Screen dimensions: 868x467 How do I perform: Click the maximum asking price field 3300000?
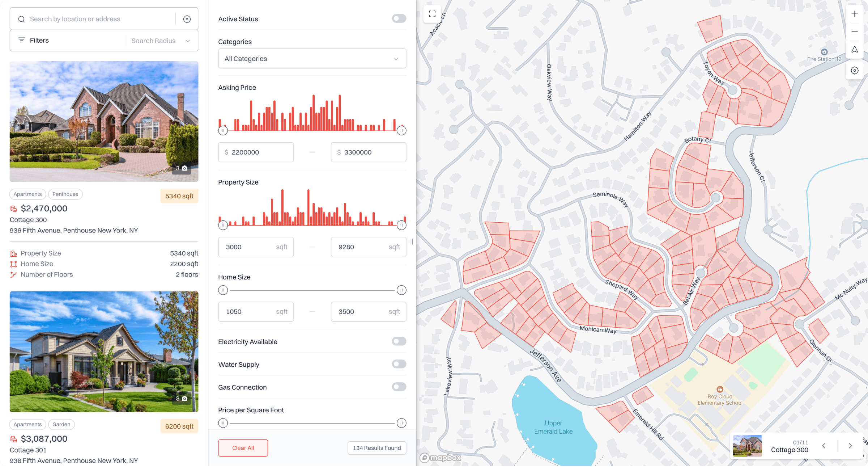369,152
